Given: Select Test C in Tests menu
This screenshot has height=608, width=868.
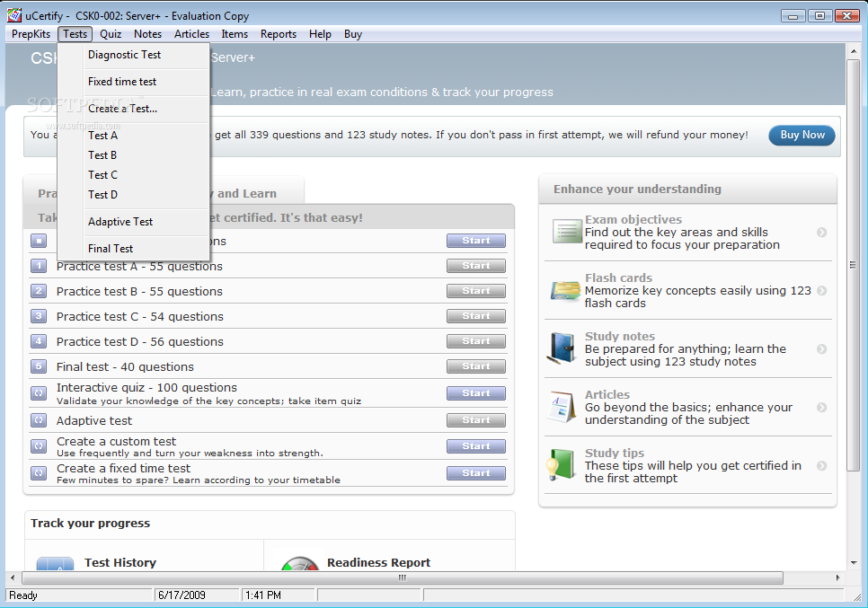Looking at the screenshot, I should 133,175.
